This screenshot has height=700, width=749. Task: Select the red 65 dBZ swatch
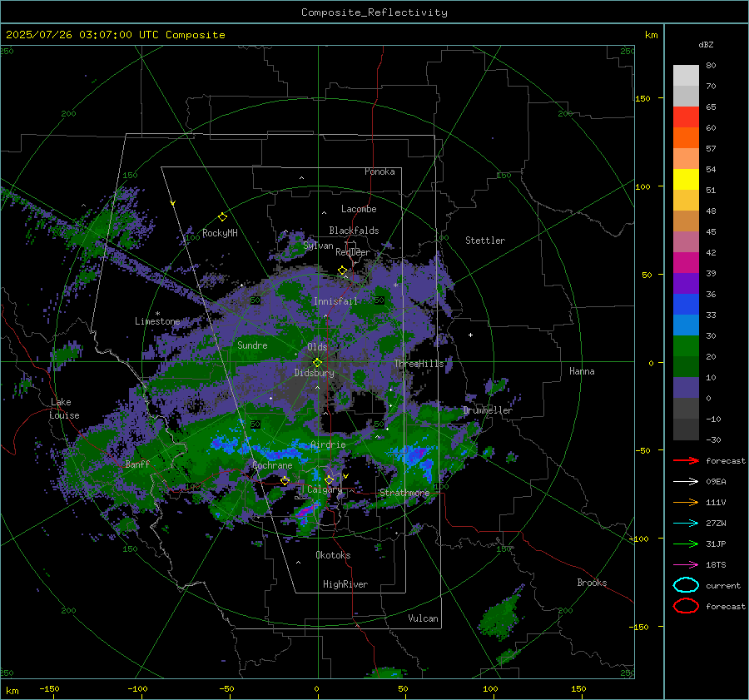[686, 117]
